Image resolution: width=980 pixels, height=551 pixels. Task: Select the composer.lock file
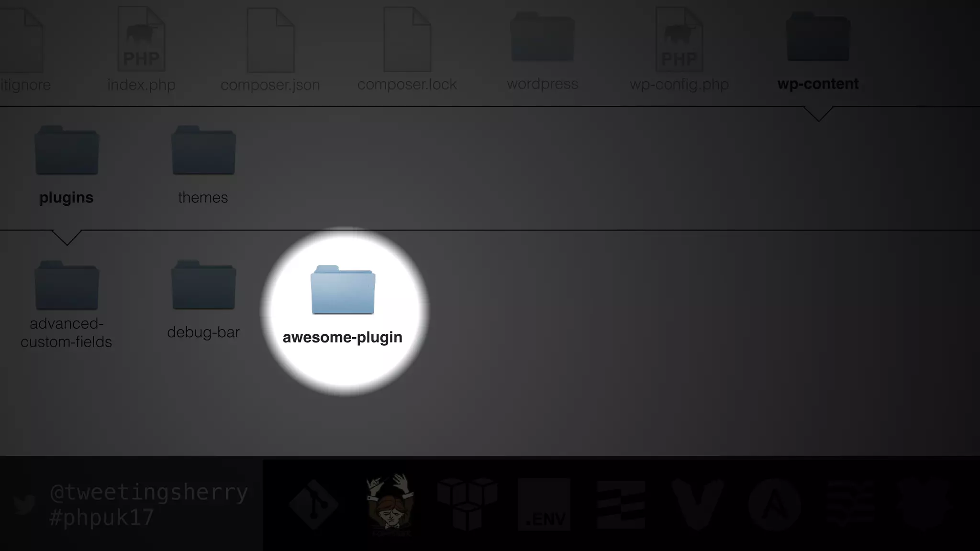(407, 40)
